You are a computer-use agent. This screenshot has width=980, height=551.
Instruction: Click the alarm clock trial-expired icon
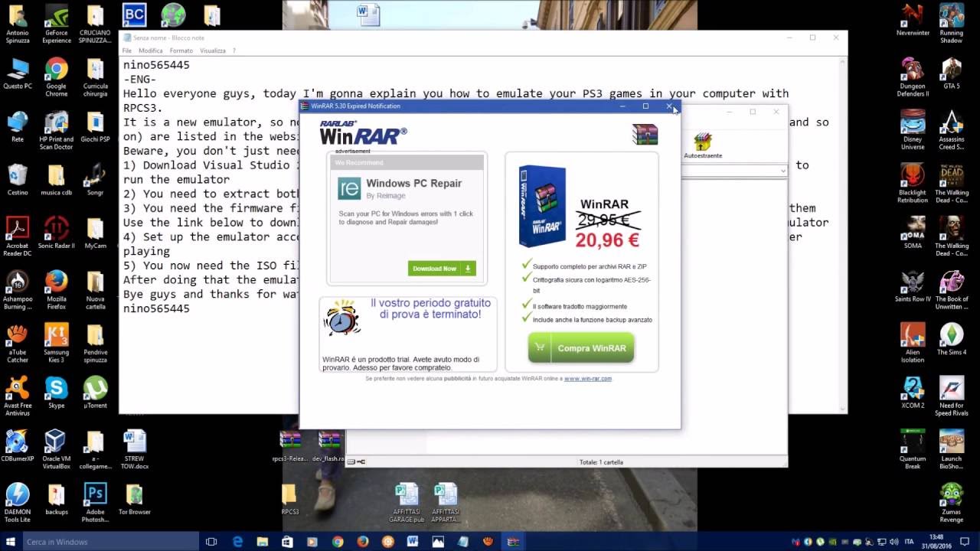(x=341, y=318)
